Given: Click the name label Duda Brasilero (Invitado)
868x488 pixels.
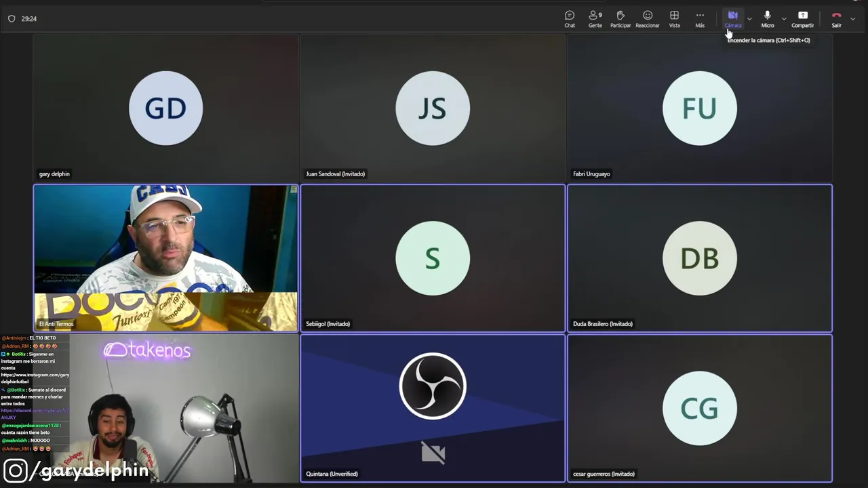Looking at the screenshot, I should coord(602,324).
